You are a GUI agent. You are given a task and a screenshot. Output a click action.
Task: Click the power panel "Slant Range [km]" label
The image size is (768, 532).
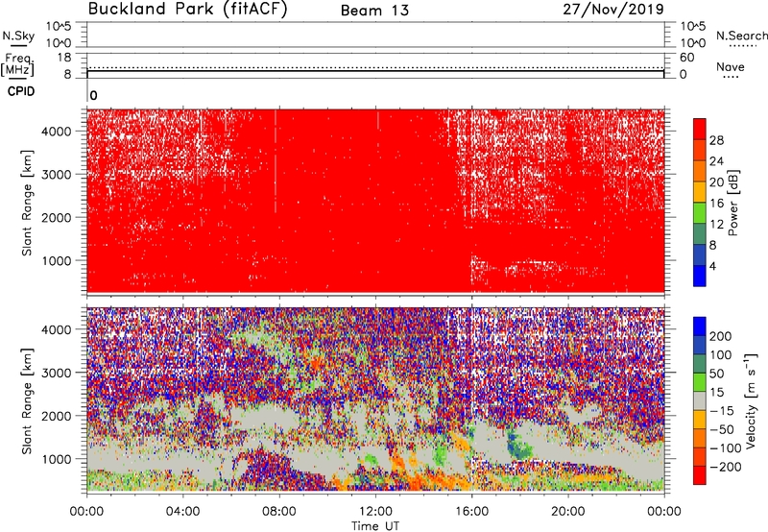[27, 203]
